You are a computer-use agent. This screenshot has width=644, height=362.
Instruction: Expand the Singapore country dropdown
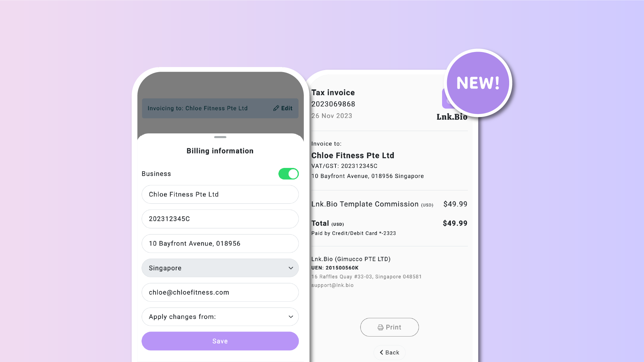coord(290,267)
